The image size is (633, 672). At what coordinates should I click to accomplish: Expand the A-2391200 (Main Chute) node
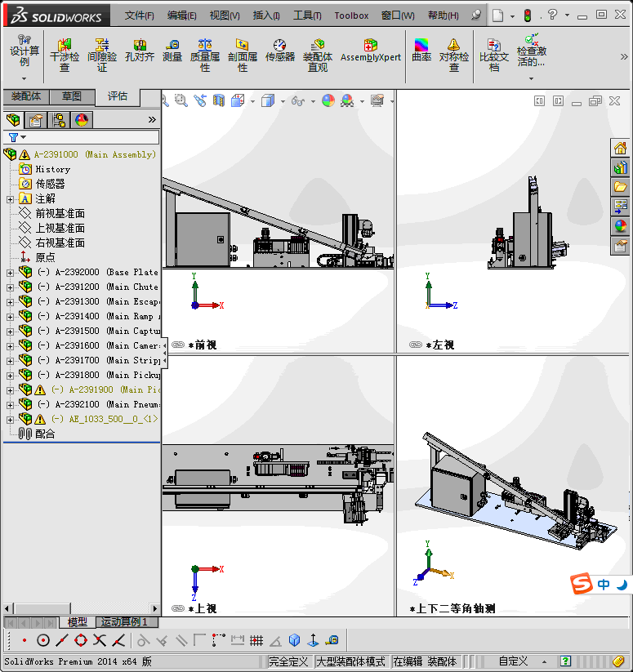pyautogui.click(x=10, y=287)
